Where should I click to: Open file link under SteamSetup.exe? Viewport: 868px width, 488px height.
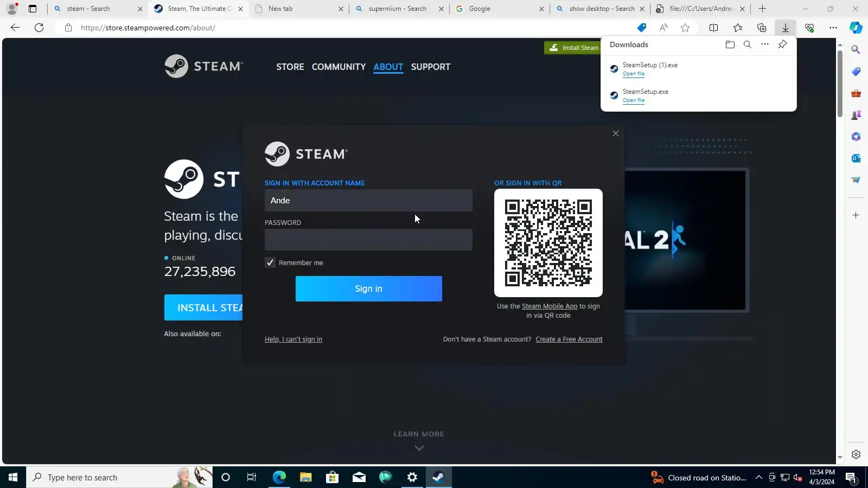tap(634, 100)
